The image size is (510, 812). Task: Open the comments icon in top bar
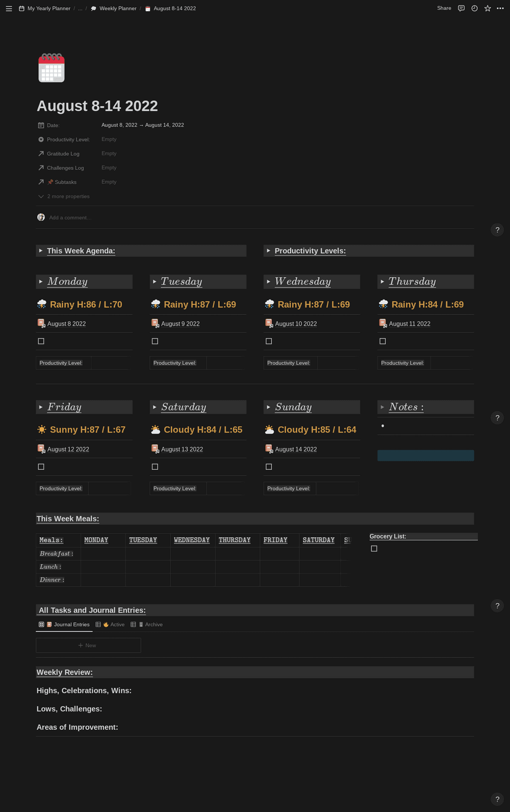[x=461, y=9]
